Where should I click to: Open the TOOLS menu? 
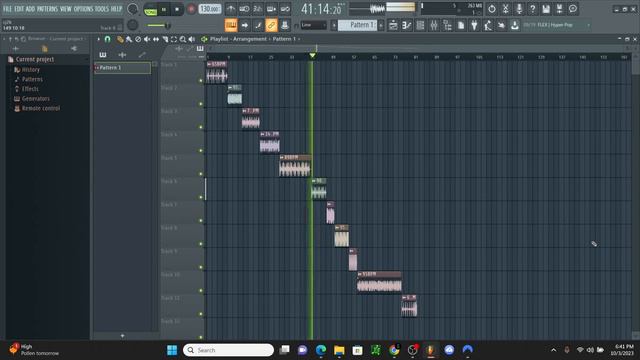coord(102,9)
